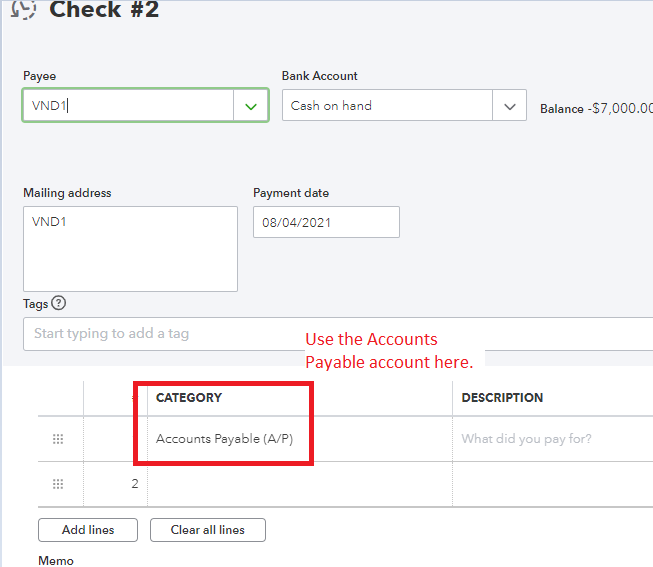Click the drag handle on line 1
This screenshot has height=567, width=653.
pos(58,439)
